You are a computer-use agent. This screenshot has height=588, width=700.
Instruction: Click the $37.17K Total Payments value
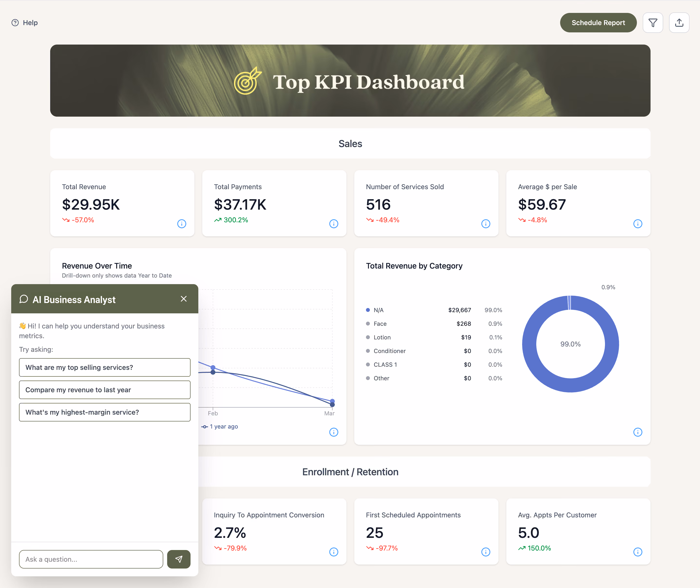tap(240, 204)
